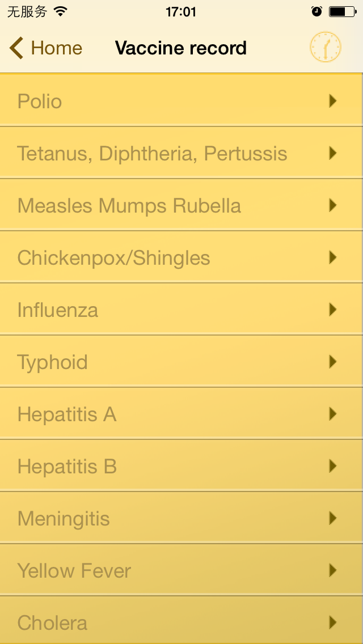Viewport: 363px width, 644px height.
Task: Open the Polio vaccine record
Action: 181,101
